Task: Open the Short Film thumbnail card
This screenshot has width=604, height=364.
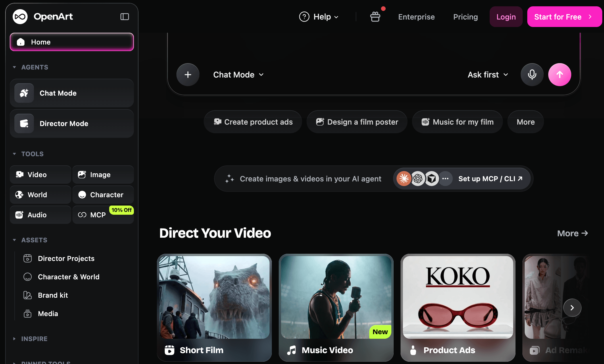Action: coord(214,307)
